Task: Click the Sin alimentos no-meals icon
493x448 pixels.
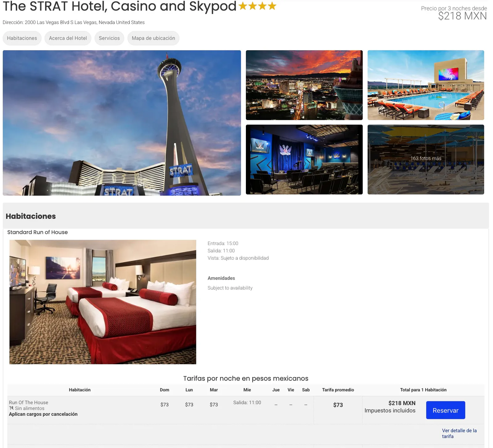Action: tap(11, 408)
